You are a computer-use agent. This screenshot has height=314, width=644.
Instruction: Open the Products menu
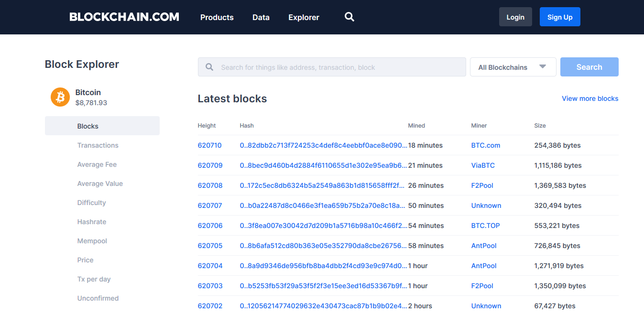point(217,17)
